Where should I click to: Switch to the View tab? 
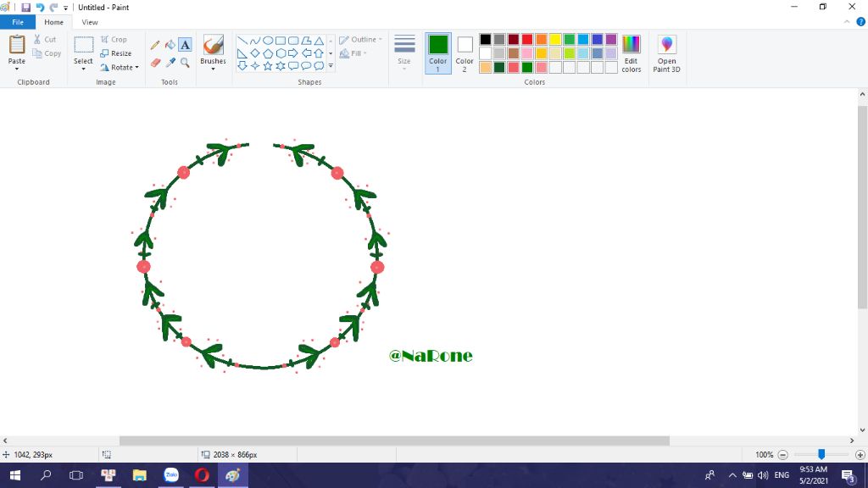coord(90,22)
